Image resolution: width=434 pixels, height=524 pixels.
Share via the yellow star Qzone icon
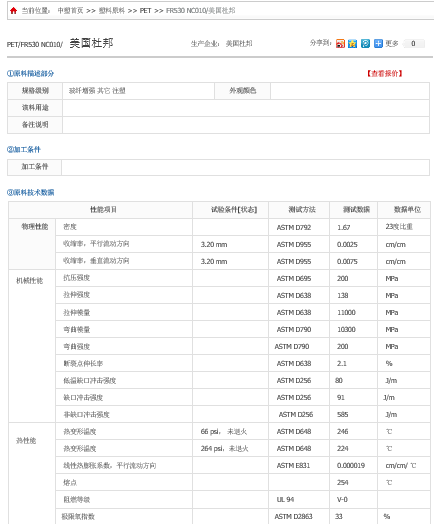click(352, 43)
